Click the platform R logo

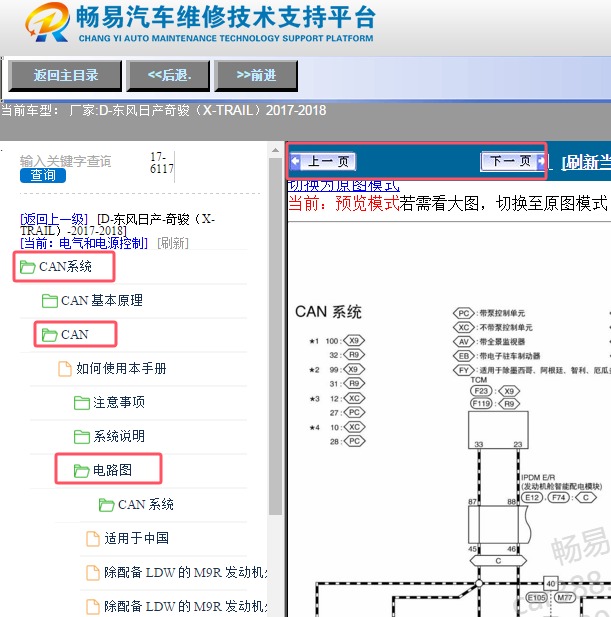click(47, 22)
